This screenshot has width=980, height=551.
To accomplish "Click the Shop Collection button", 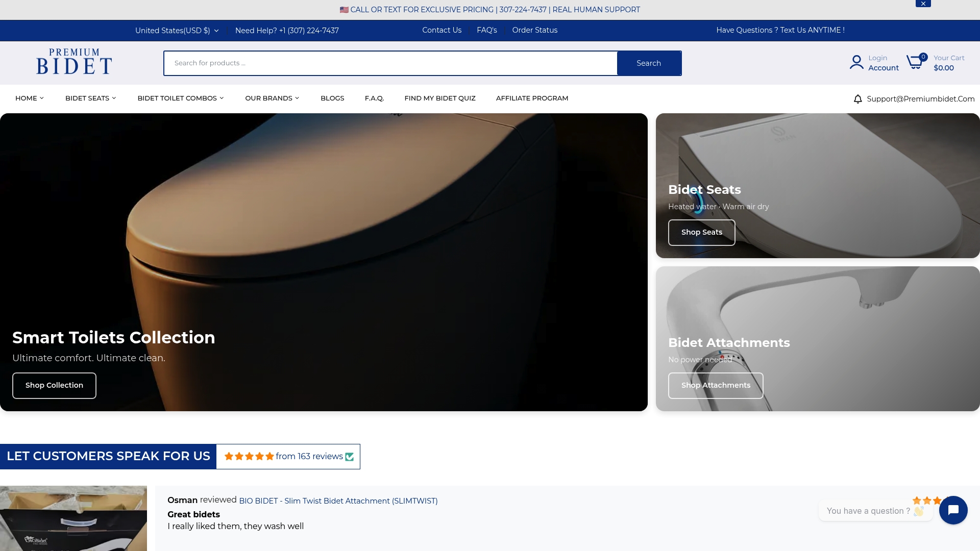I will [54, 385].
